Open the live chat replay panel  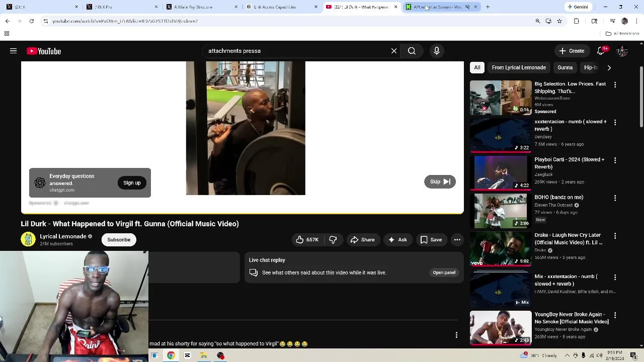point(444,273)
